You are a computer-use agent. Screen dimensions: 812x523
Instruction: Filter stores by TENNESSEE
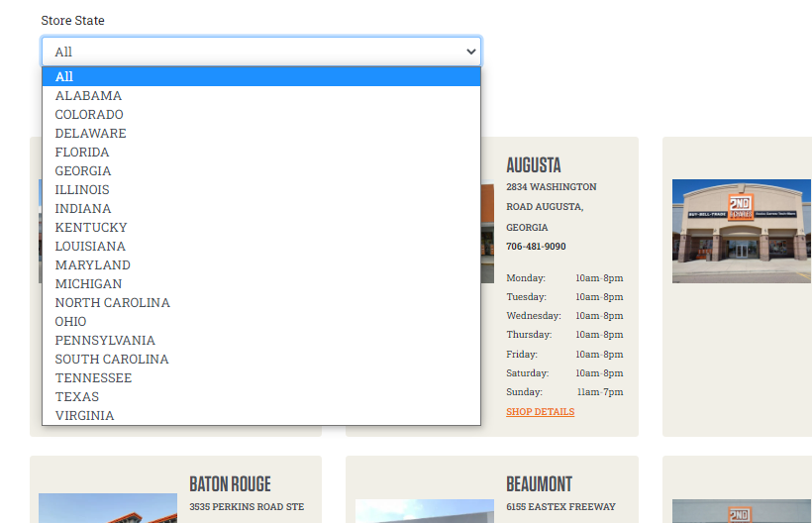point(261,378)
